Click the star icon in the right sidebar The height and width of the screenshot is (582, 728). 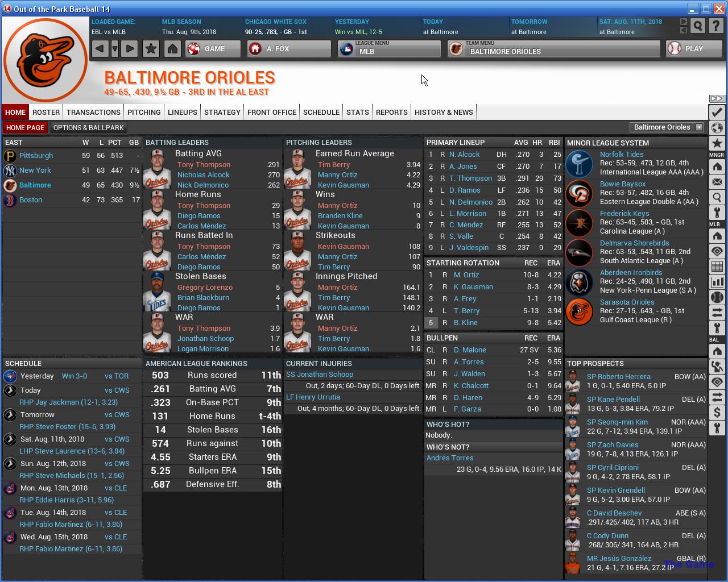[717, 143]
